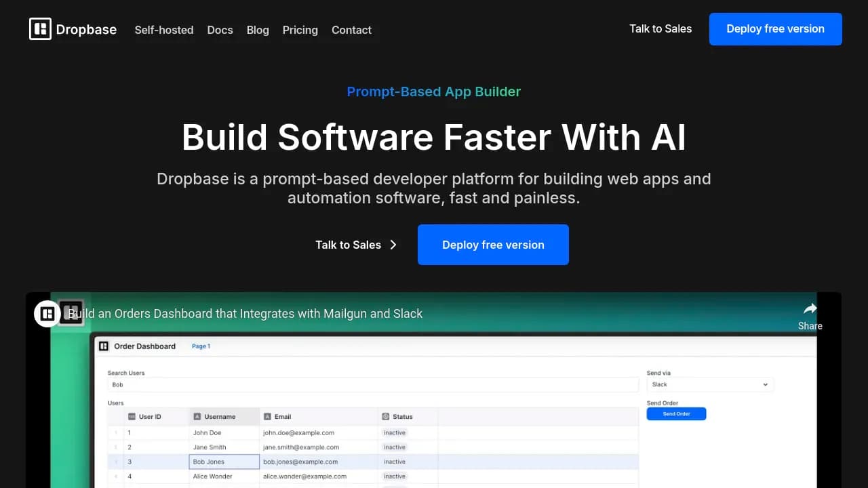Open the video title 'Build an Orders Dashboard'

tap(245, 314)
